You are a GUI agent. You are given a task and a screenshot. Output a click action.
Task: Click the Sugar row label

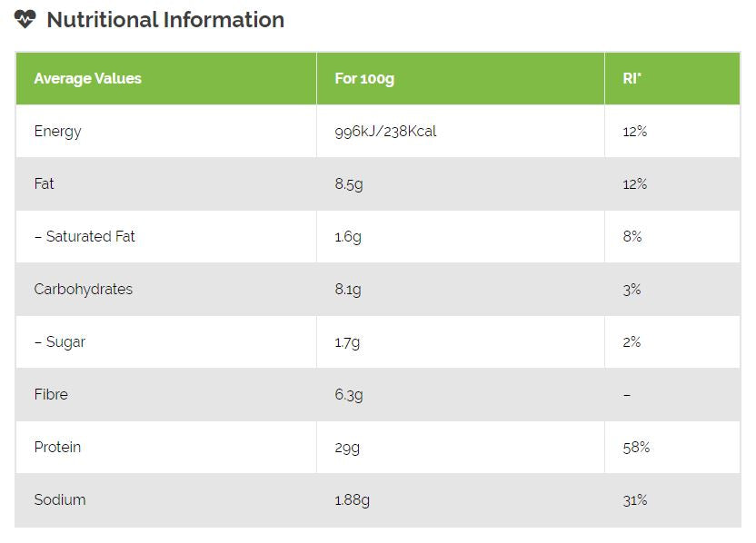[x=60, y=341]
